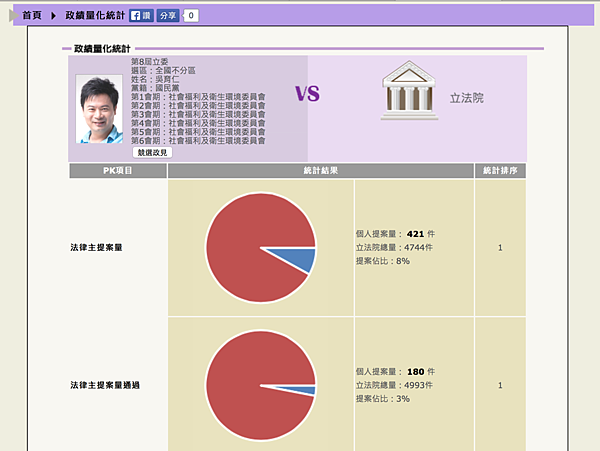Click rank 1 in 法律主提案量 row
The image size is (600, 451).
point(500,248)
